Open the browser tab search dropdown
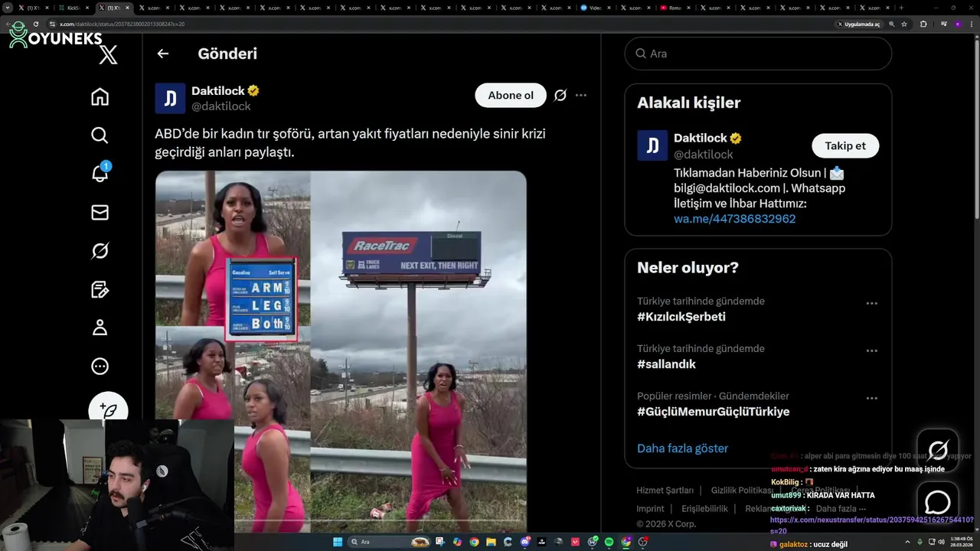Image resolution: width=980 pixels, height=551 pixels. [8, 8]
